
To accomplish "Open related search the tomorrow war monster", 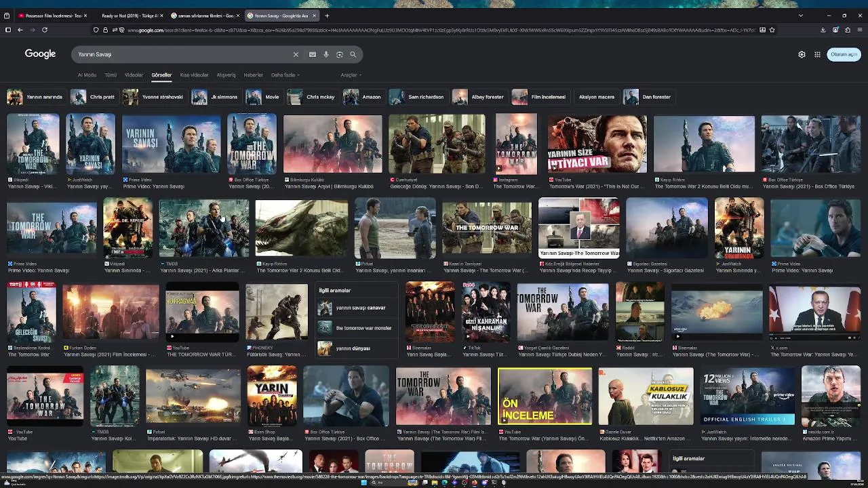I will click(355, 328).
